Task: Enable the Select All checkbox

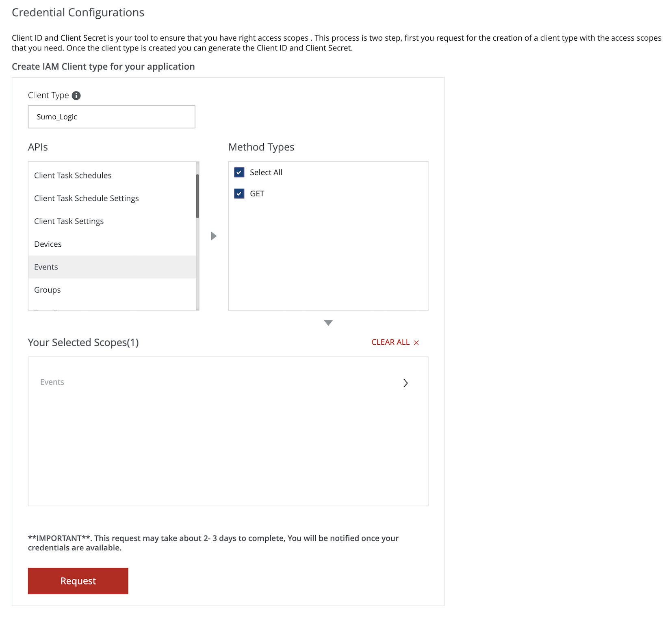Action: (239, 172)
